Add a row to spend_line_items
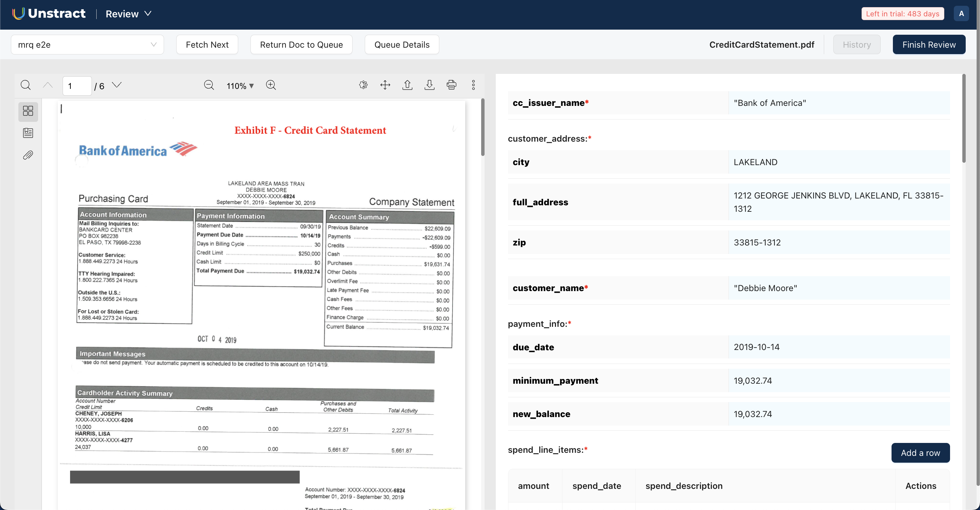The image size is (980, 510). (920, 452)
